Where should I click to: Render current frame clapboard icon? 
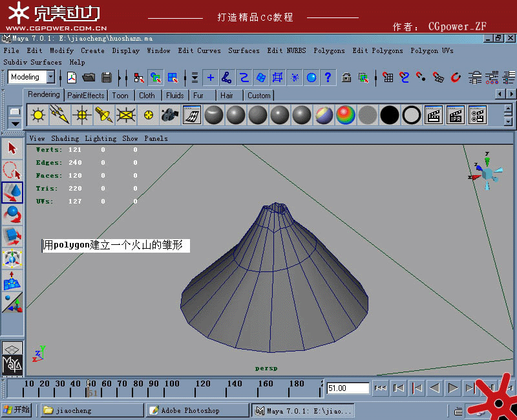tap(433, 115)
